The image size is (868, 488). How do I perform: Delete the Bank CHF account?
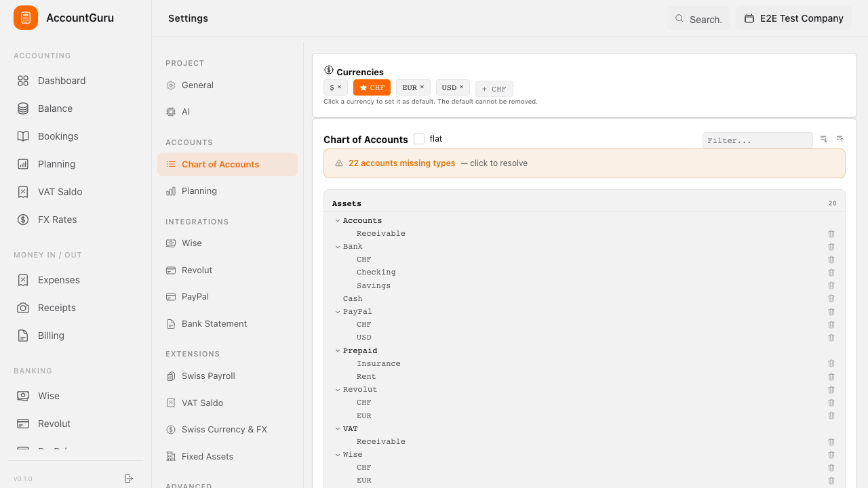pyautogui.click(x=831, y=260)
